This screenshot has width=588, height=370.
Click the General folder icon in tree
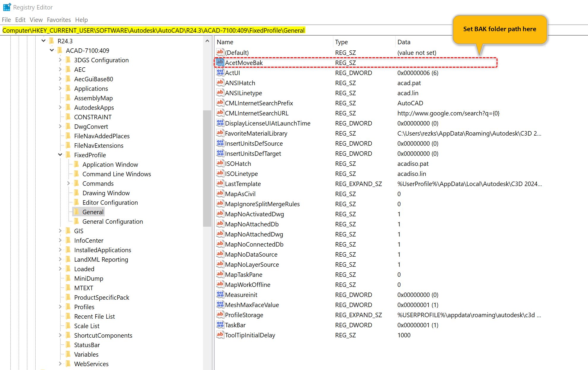click(77, 212)
